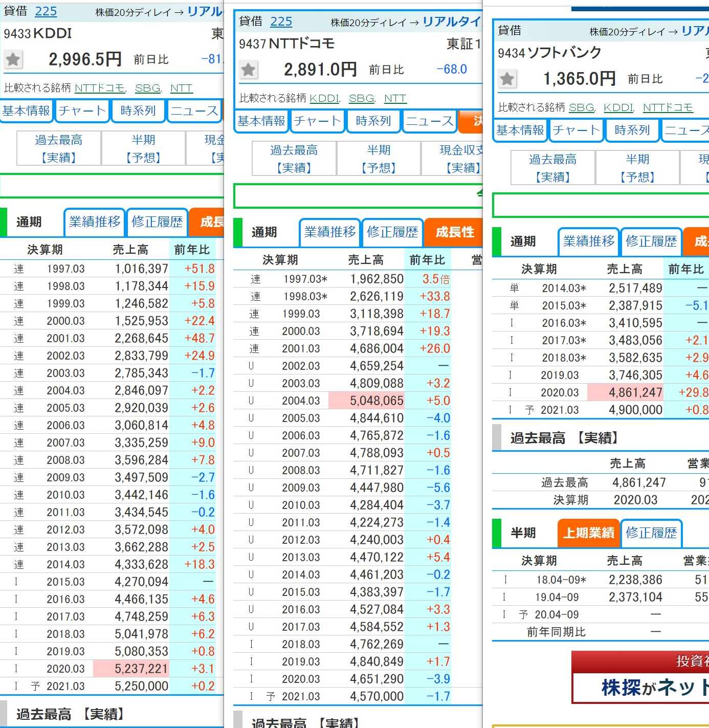Jump to 半期【予想】 in the NTTドコモ panel
The height and width of the screenshot is (728, 709).
tap(379, 159)
